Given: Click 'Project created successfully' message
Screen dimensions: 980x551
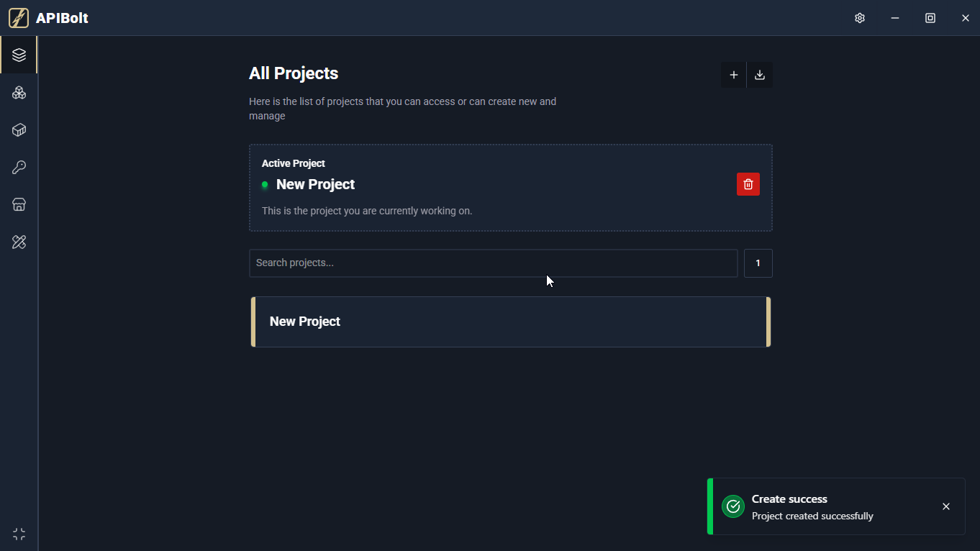Looking at the screenshot, I should coord(812,516).
